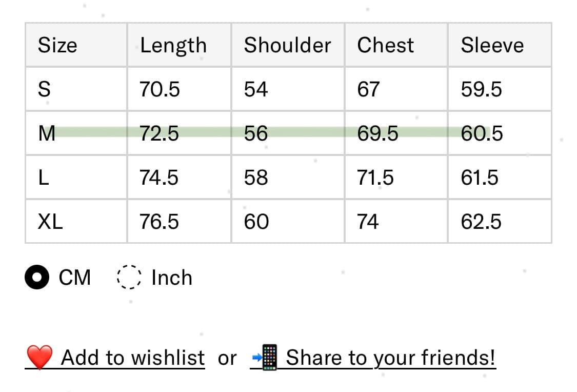Click the Shoulder column header

(x=287, y=45)
